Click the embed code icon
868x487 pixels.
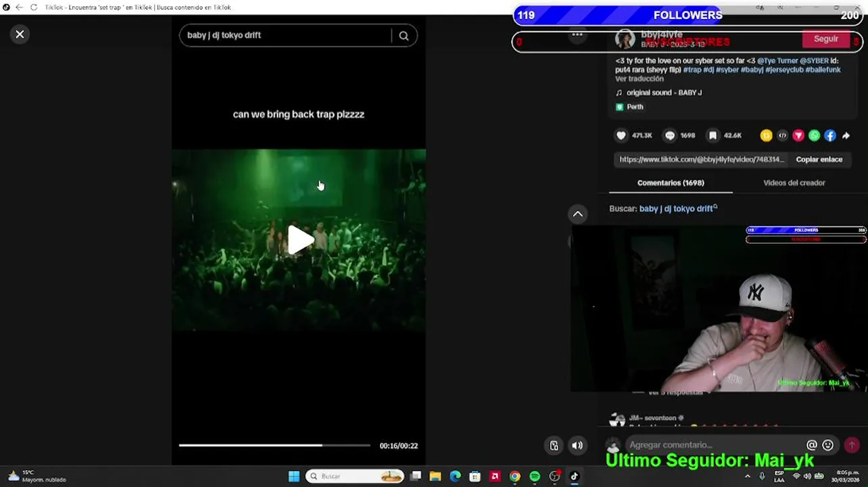[x=782, y=136]
